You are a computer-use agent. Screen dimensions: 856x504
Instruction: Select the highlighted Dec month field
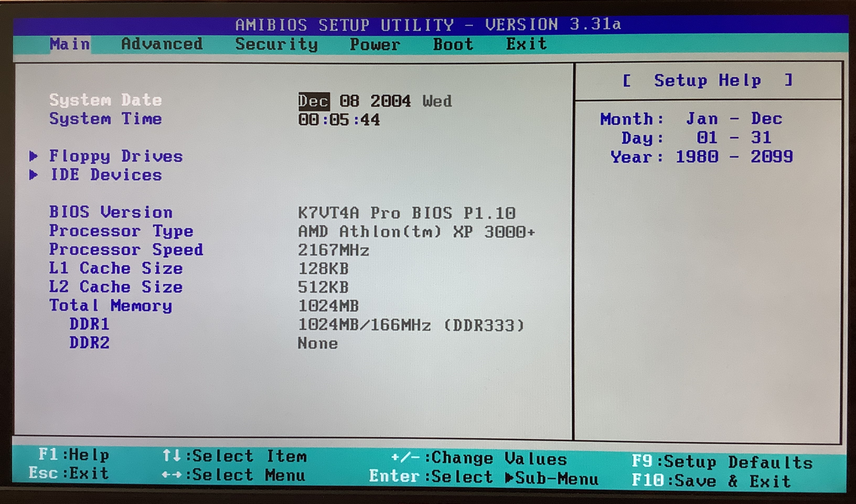(x=314, y=101)
